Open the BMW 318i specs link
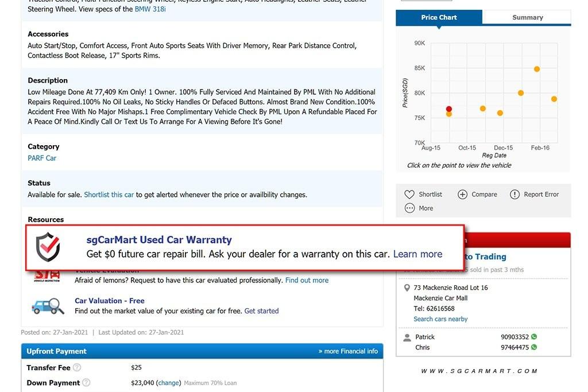The width and height of the screenshot is (588, 392). 150,9
